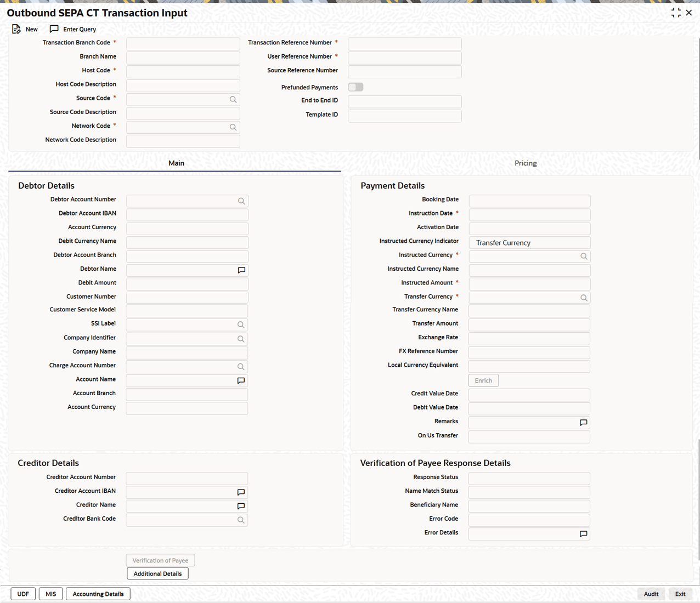This screenshot has width=700, height=603.
Task: Click the On Us Transfer field
Action: click(x=529, y=437)
